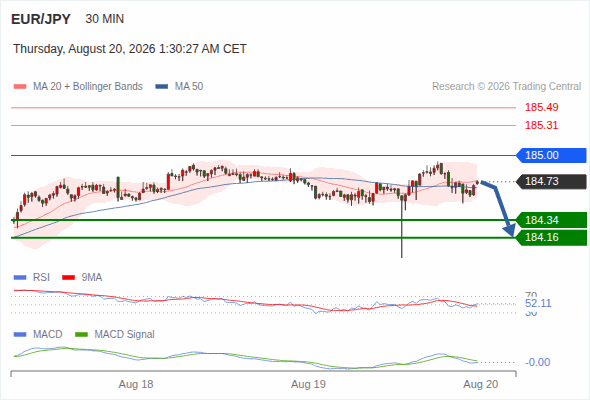The image size is (590, 400).
Task: Select the 184.73 current price tag
Action: pyautogui.click(x=552, y=181)
